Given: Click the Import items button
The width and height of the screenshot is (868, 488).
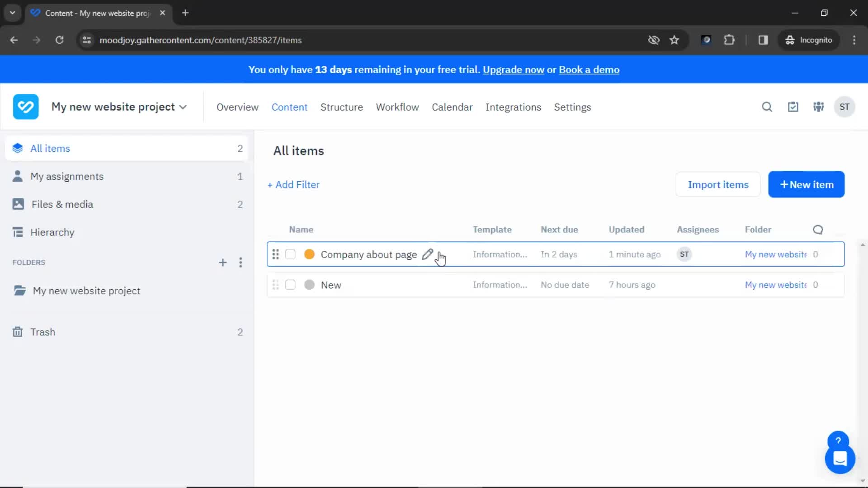Looking at the screenshot, I should click(718, 184).
